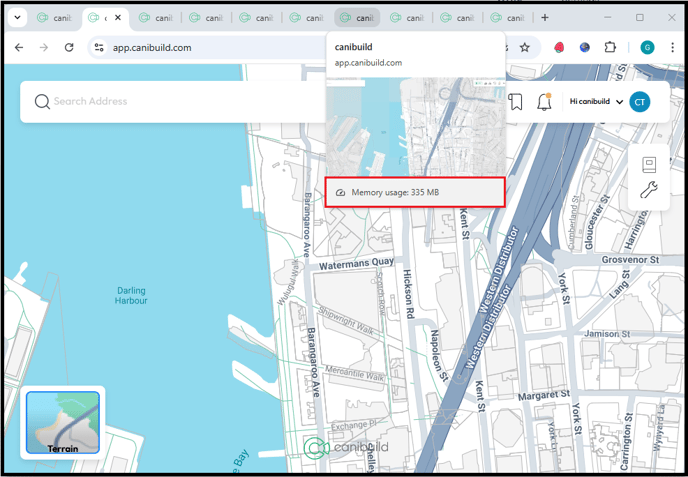This screenshot has width=688, height=477.
Task: Click the Carrington St street label
Action: (x=626, y=441)
